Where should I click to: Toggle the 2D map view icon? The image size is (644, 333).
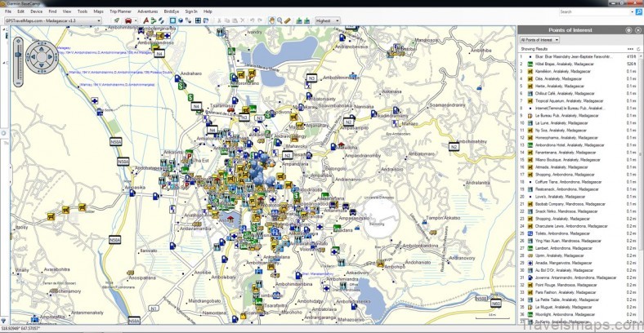(x=173, y=20)
